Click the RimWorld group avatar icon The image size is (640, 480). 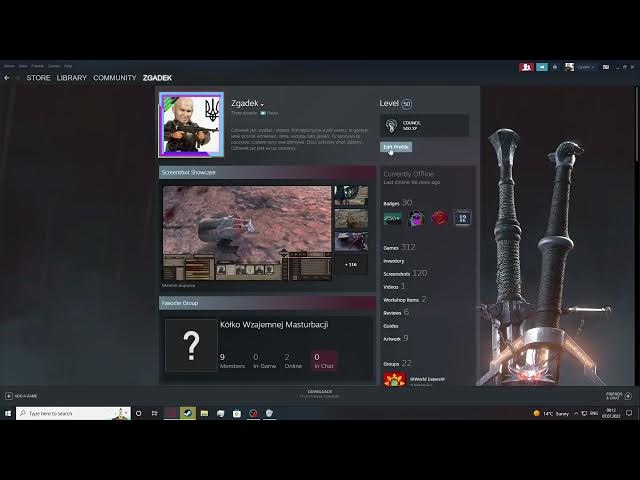(x=394, y=378)
